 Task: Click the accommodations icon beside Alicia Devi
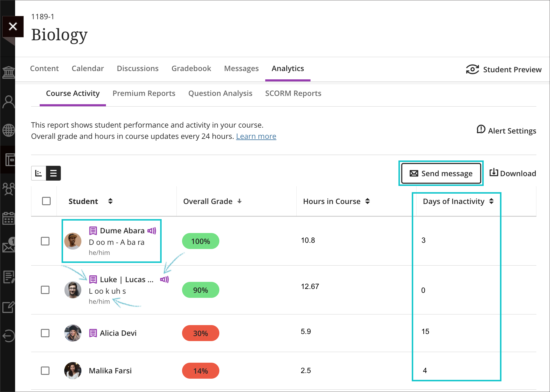click(x=93, y=333)
